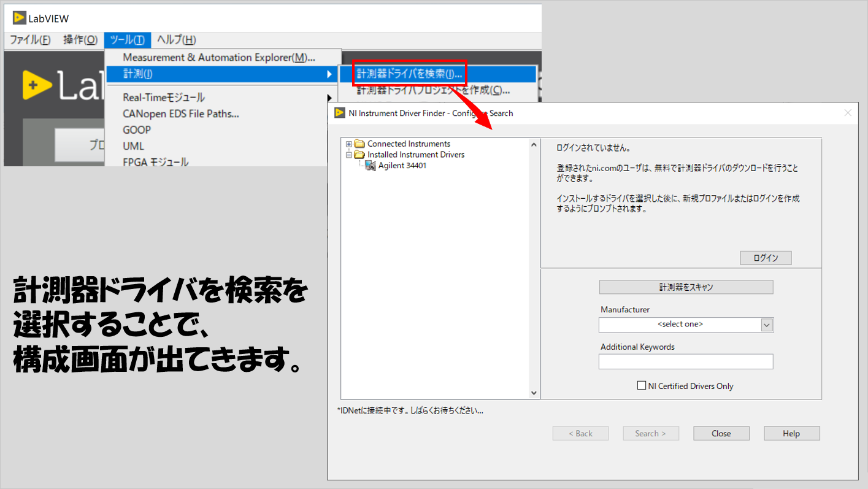
Task: Click the ログインされていません status text
Action: [x=594, y=148]
